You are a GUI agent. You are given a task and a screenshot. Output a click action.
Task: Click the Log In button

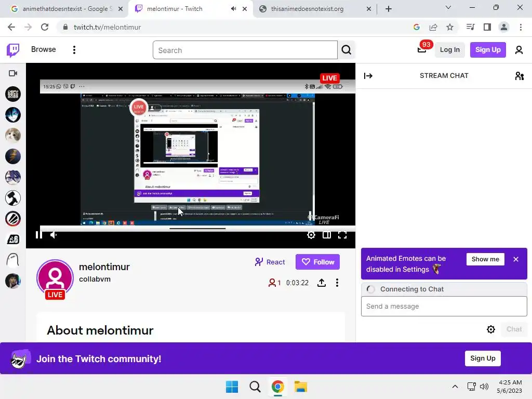tap(449, 50)
